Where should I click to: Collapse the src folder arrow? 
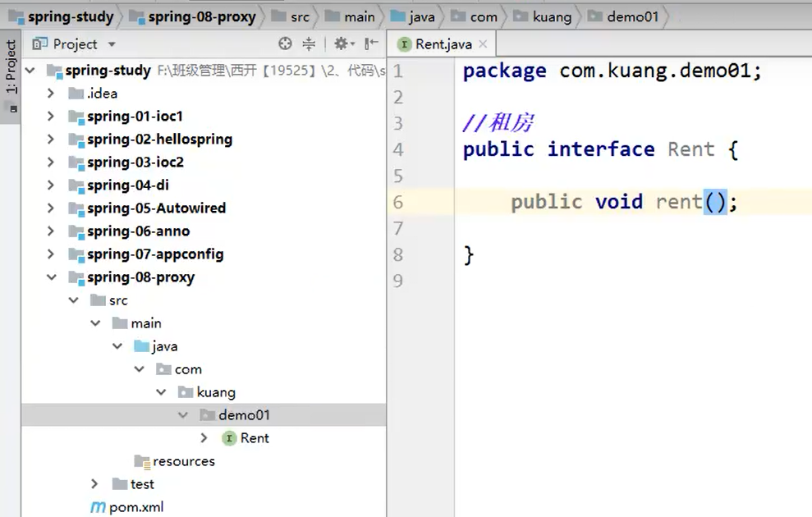click(74, 300)
